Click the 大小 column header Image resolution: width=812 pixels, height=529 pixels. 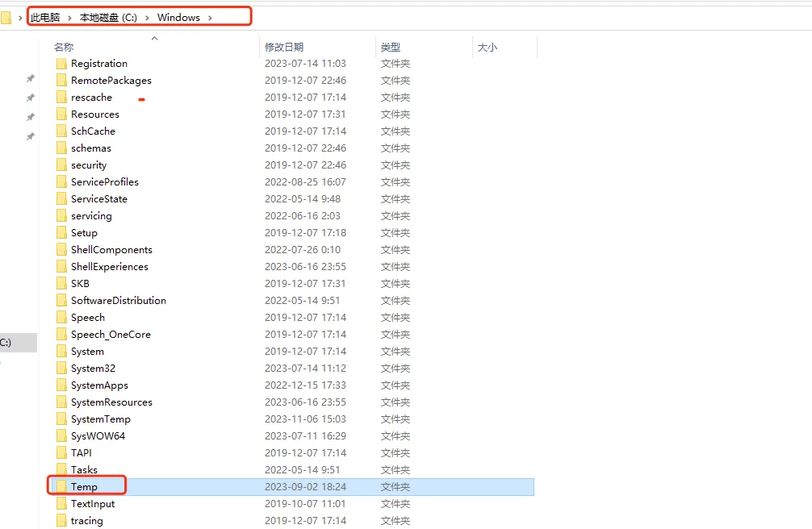[488, 48]
